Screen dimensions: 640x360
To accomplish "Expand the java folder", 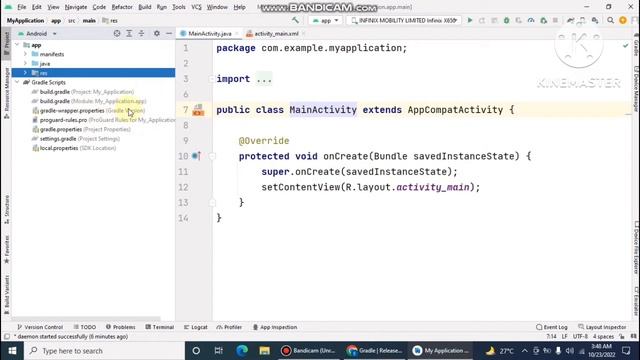I will 26,64.
